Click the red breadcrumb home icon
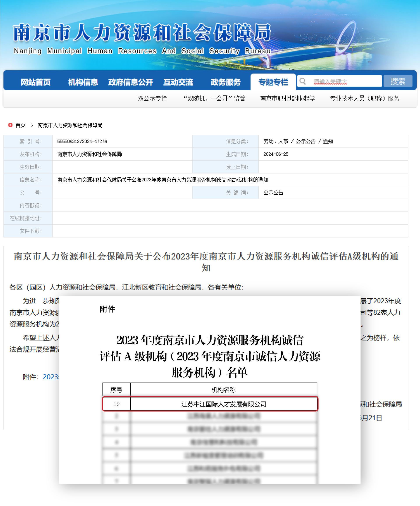This screenshot has height=506, width=420. click(10, 125)
